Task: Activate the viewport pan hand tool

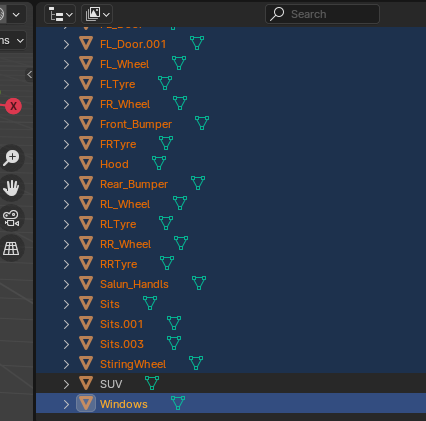Action: (11, 188)
